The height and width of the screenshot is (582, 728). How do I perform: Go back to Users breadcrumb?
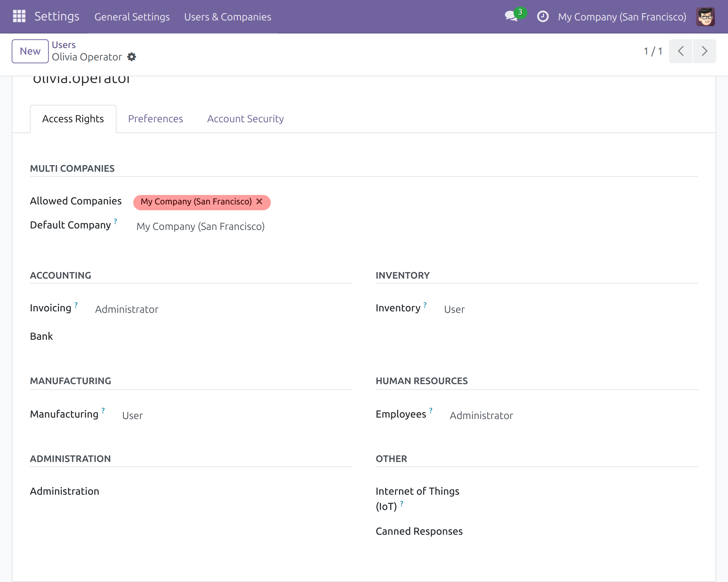(x=64, y=45)
